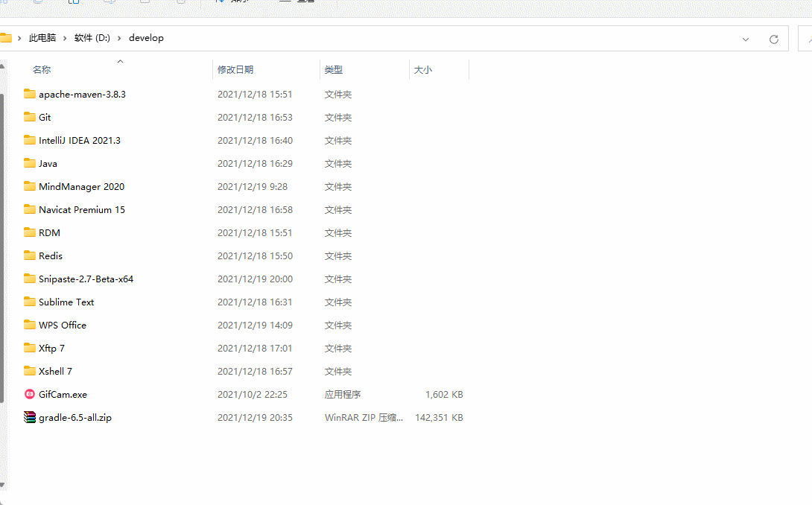The height and width of the screenshot is (505, 812).
Task: Click the Sublime Text folder icon
Action: coord(30,302)
